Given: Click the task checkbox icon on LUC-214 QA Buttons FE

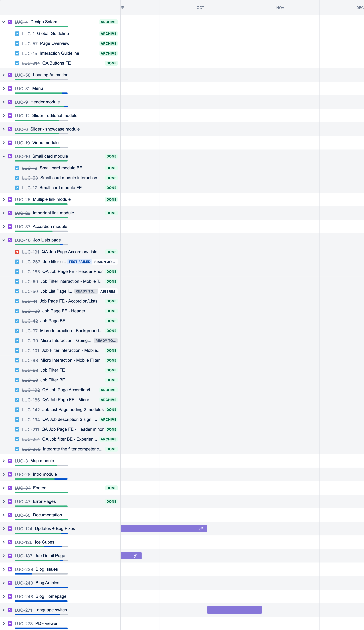Looking at the screenshot, I should click(17, 63).
